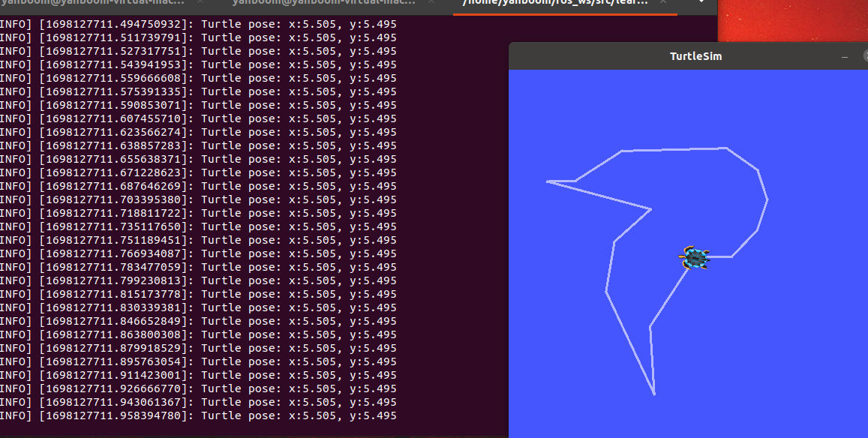
Task: Click log line with timestamp 1698127711.815173778
Action: pos(198,294)
